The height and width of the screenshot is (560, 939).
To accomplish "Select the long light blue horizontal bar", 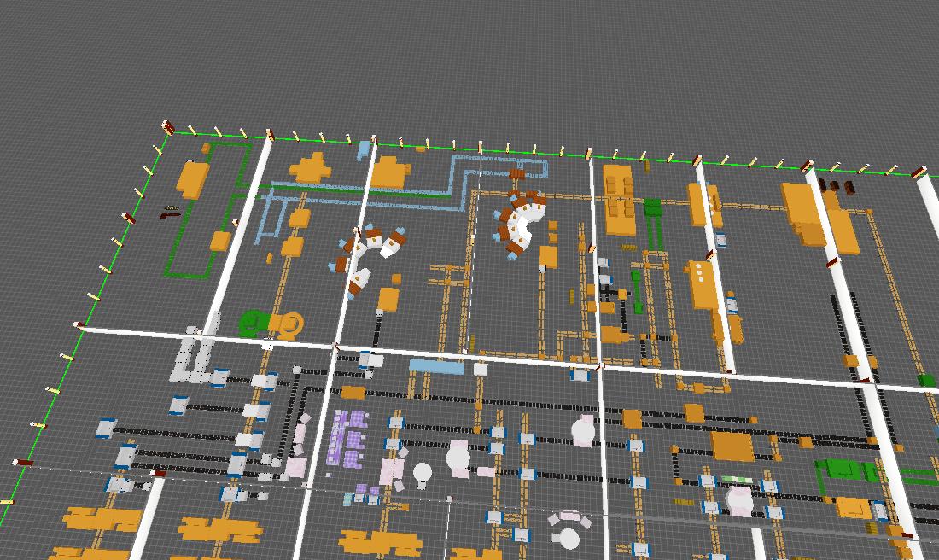I will click(436, 366).
